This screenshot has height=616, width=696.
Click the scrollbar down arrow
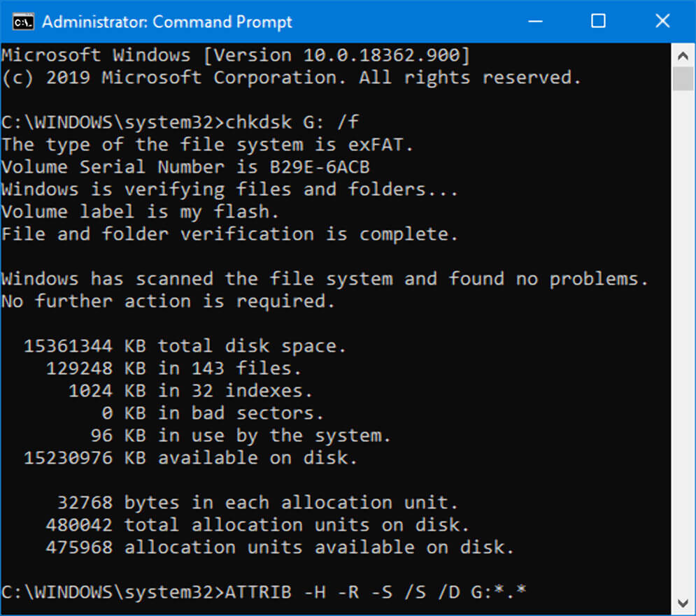pyautogui.click(x=682, y=601)
